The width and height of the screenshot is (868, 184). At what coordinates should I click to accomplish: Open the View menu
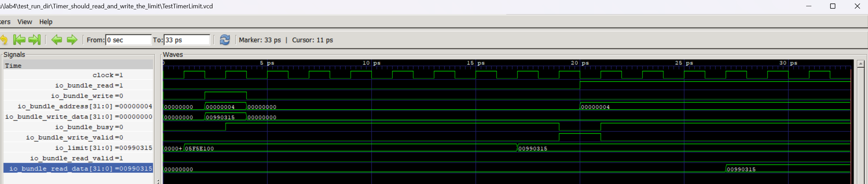click(x=25, y=22)
